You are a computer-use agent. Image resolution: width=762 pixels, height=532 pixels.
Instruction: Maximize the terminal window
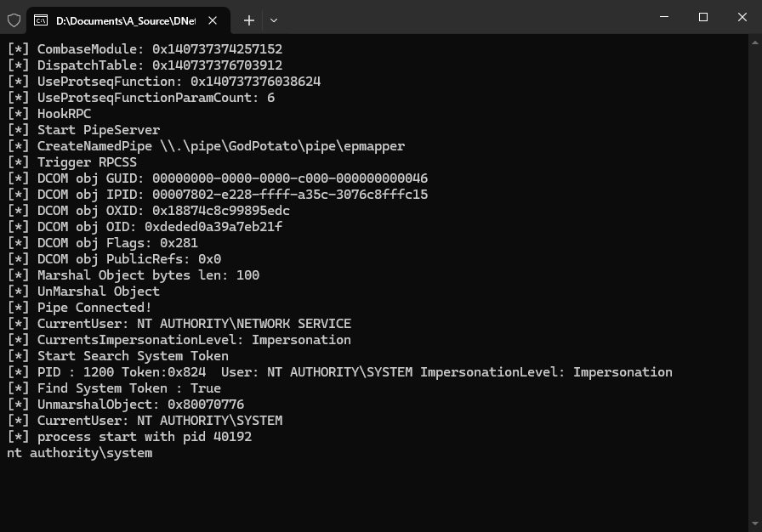click(x=703, y=18)
